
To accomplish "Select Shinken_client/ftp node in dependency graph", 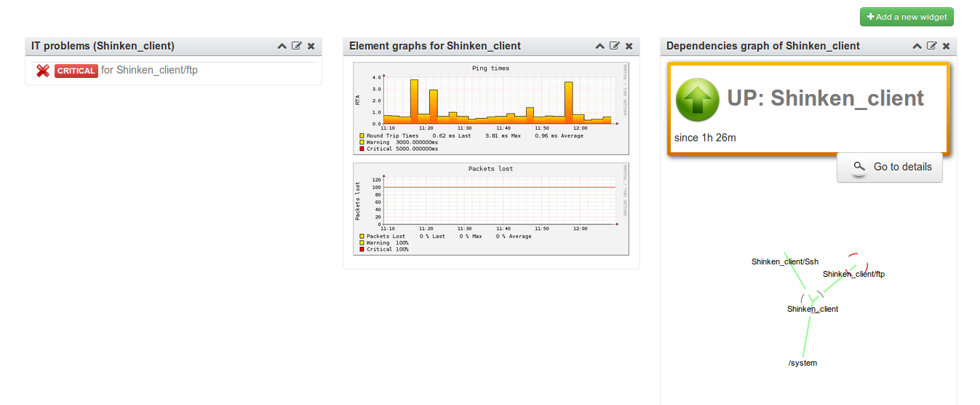I will [x=853, y=275].
